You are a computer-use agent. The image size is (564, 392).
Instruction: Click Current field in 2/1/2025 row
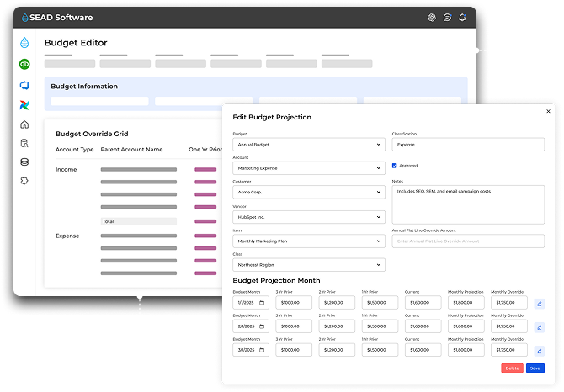click(x=423, y=326)
